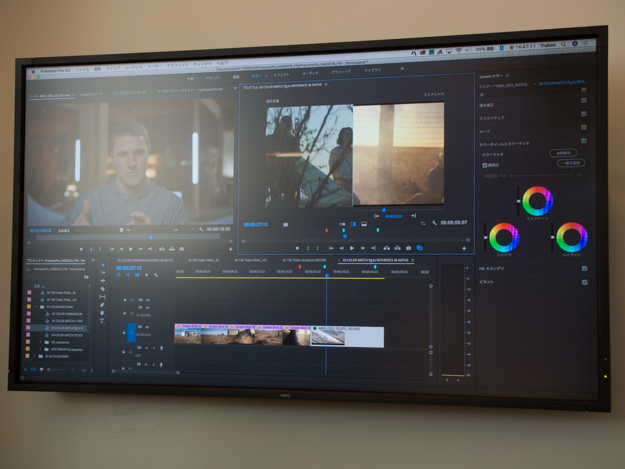This screenshot has width=625, height=469.
Task: Toggle ビネット section checkbox
Action: 584,282
